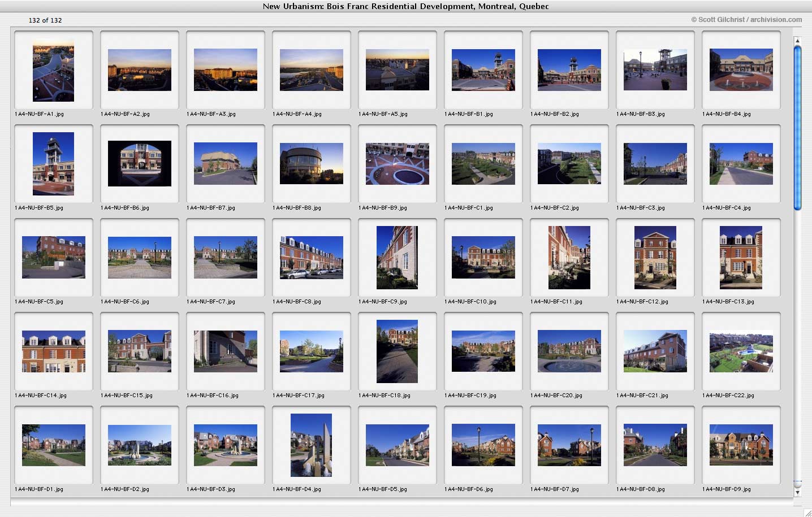Select thumbnail 1A4-NU-BF-A5.jpg
Image resolution: width=812 pixels, height=517 pixels.
pos(398,70)
